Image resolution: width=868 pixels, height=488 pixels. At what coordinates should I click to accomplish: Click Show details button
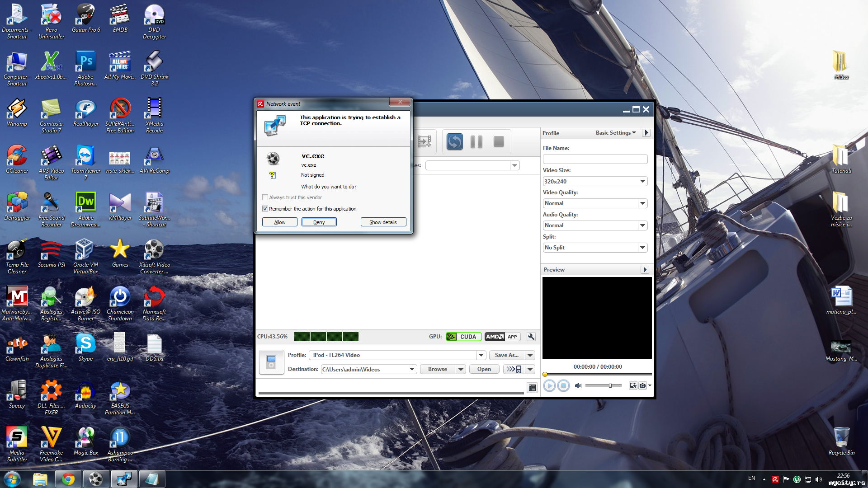tap(383, 222)
